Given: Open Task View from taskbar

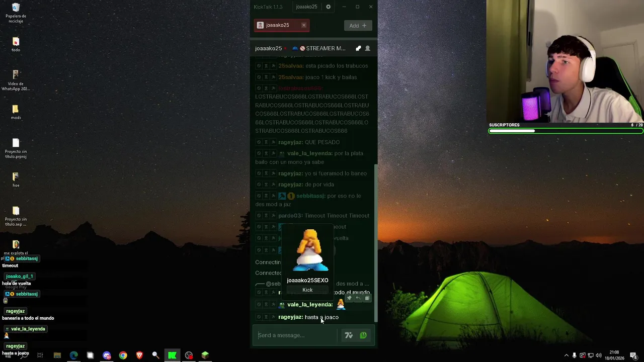Looking at the screenshot, I should 40,355.
